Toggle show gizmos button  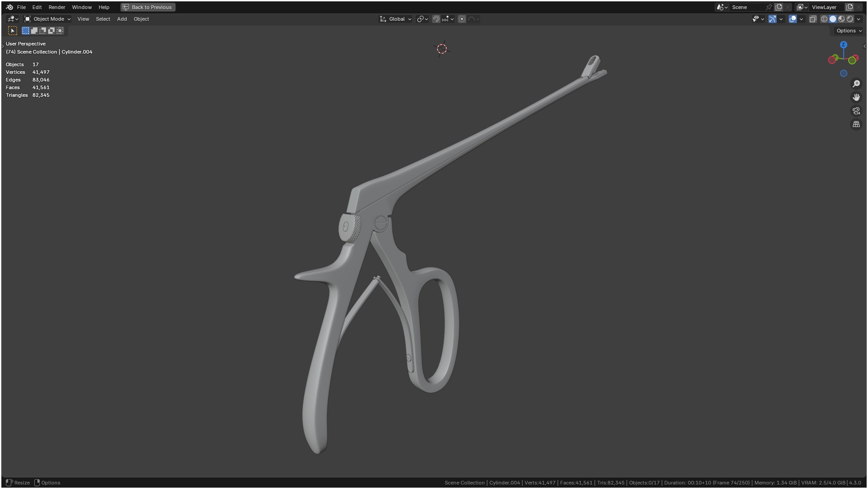[x=772, y=19]
